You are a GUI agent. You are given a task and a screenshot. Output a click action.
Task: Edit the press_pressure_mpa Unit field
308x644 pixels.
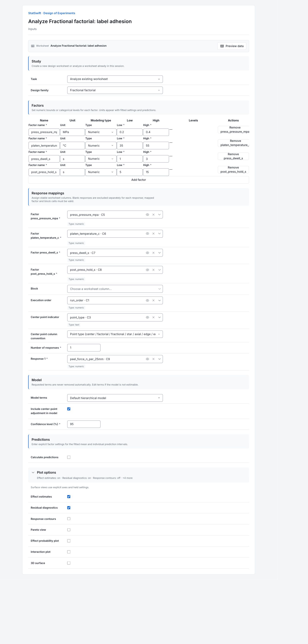(72, 132)
